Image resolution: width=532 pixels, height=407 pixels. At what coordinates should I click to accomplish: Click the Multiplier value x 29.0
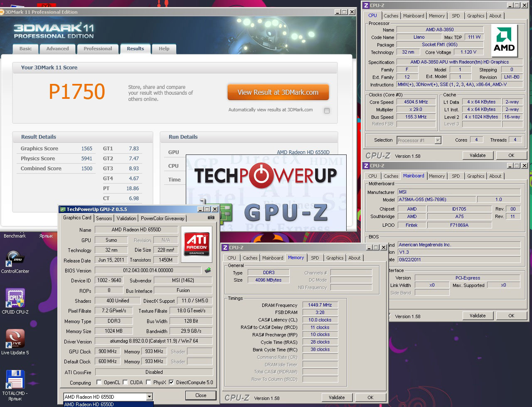(416, 110)
